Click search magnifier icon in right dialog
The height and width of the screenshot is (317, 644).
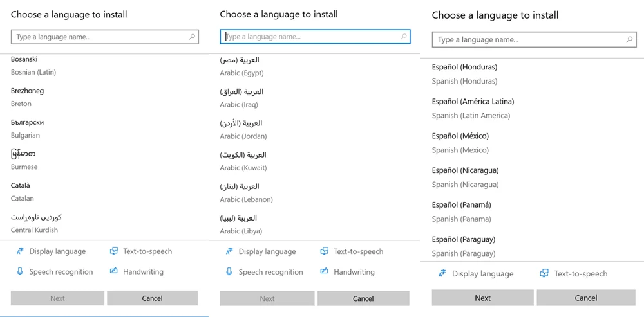pyautogui.click(x=629, y=40)
